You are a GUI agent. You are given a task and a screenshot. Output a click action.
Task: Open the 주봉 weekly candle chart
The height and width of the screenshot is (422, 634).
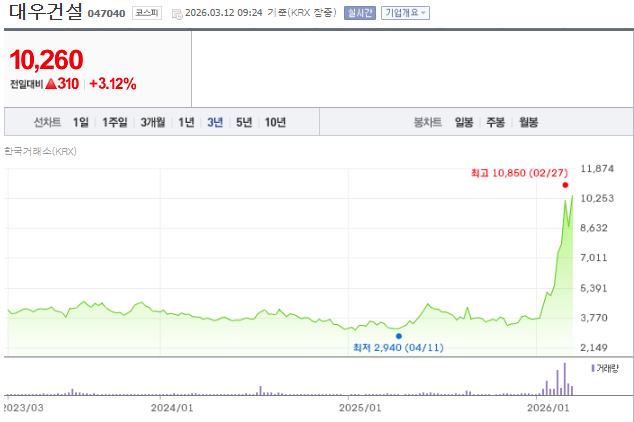[x=495, y=122]
